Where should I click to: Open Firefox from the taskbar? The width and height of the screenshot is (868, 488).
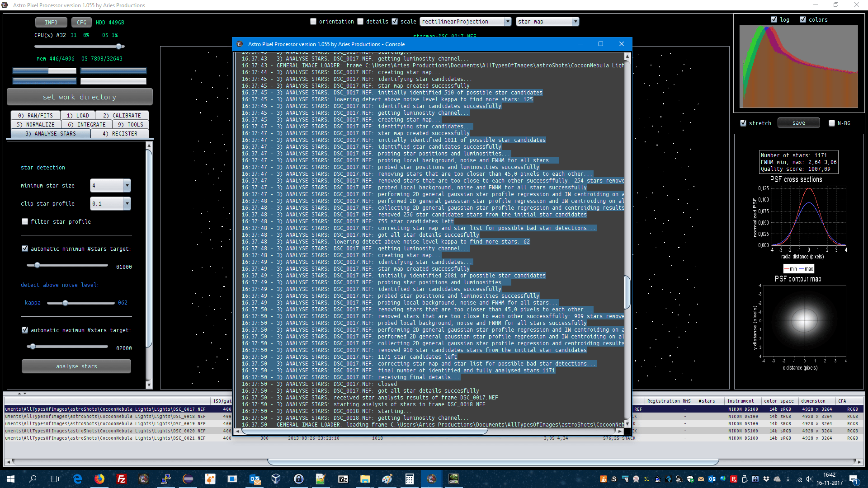pyautogui.click(x=99, y=479)
